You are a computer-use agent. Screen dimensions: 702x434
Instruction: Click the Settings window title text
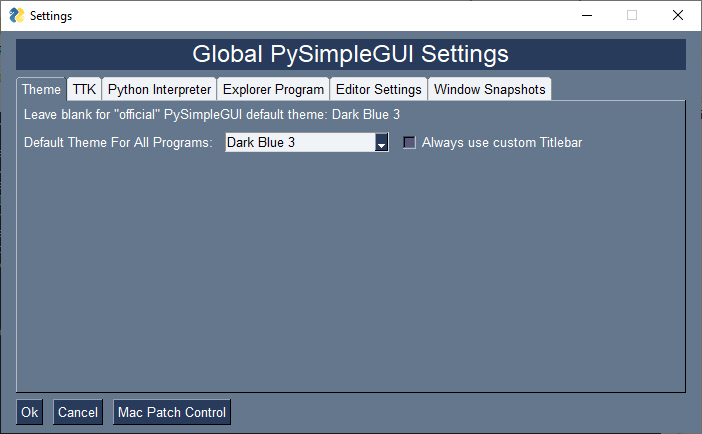point(51,16)
